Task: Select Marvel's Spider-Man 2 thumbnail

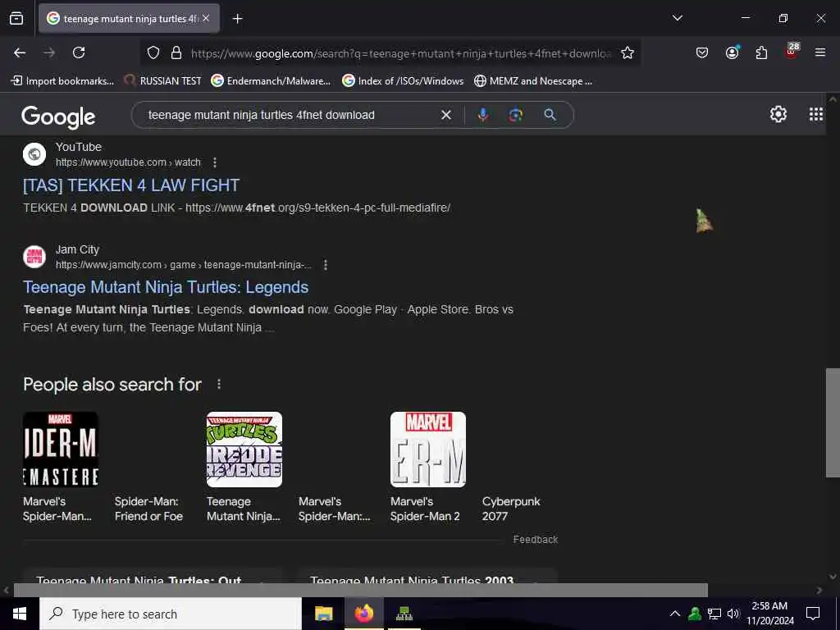Action: pyautogui.click(x=428, y=450)
